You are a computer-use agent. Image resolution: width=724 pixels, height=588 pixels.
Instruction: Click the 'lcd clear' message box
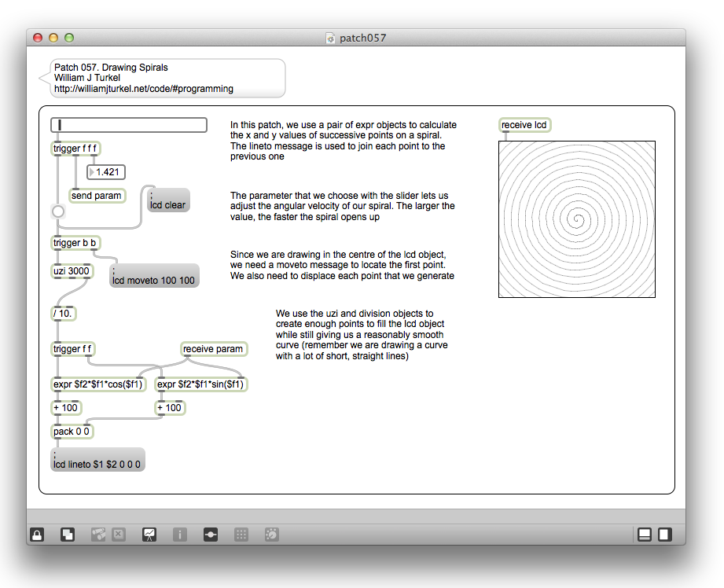[167, 201]
